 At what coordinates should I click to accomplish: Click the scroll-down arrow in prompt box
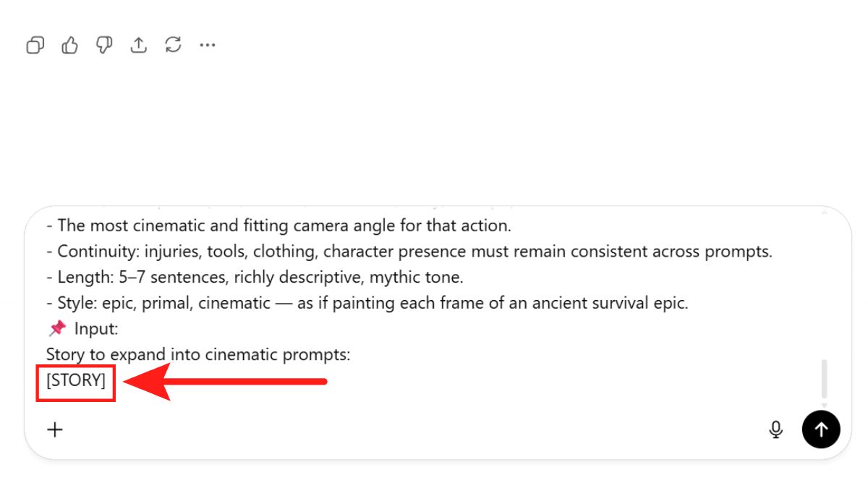click(x=824, y=406)
